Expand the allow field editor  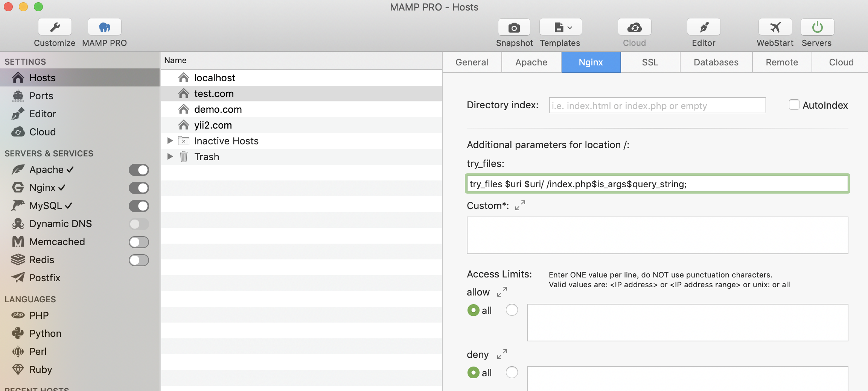pyautogui.click(x=502, y=292)
